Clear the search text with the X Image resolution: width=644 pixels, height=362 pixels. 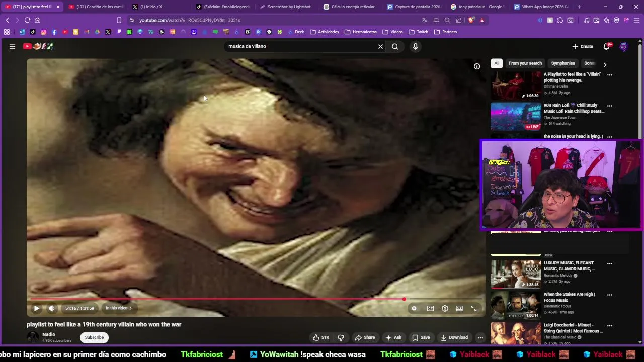(x=380, y=46)
